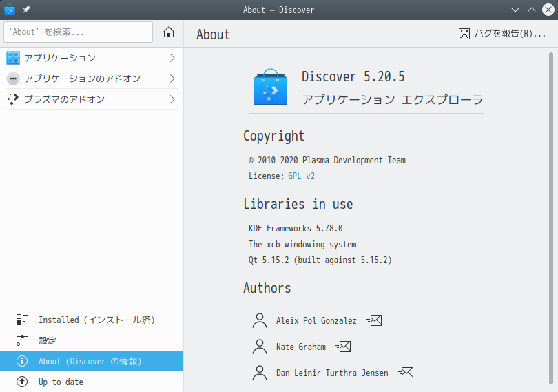Image resolution: width=558 pixels, height=392 pixels.
Task: Click the About page vertical scrollbar
Action: point(551,218)
